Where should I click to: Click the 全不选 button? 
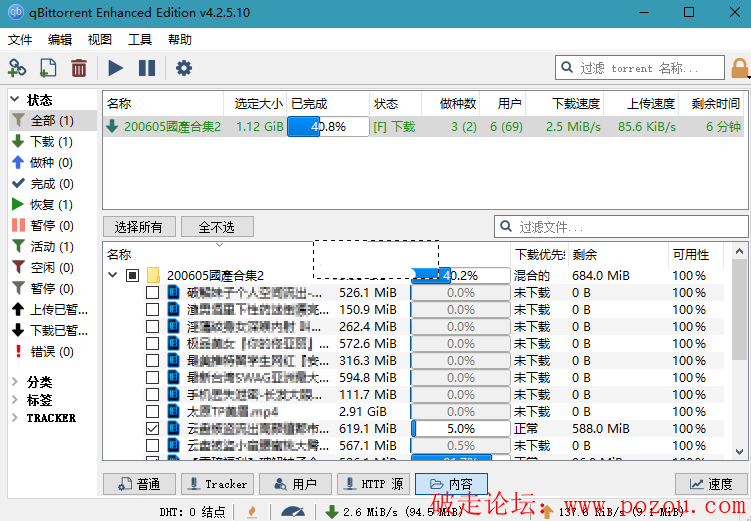(217, 227)
